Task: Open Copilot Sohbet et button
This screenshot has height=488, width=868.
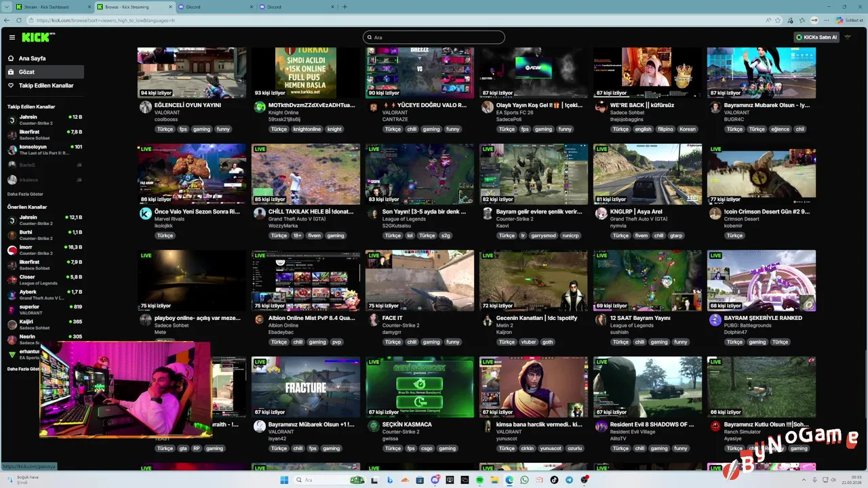Action: pyautogui.click(x=850, y=20)
